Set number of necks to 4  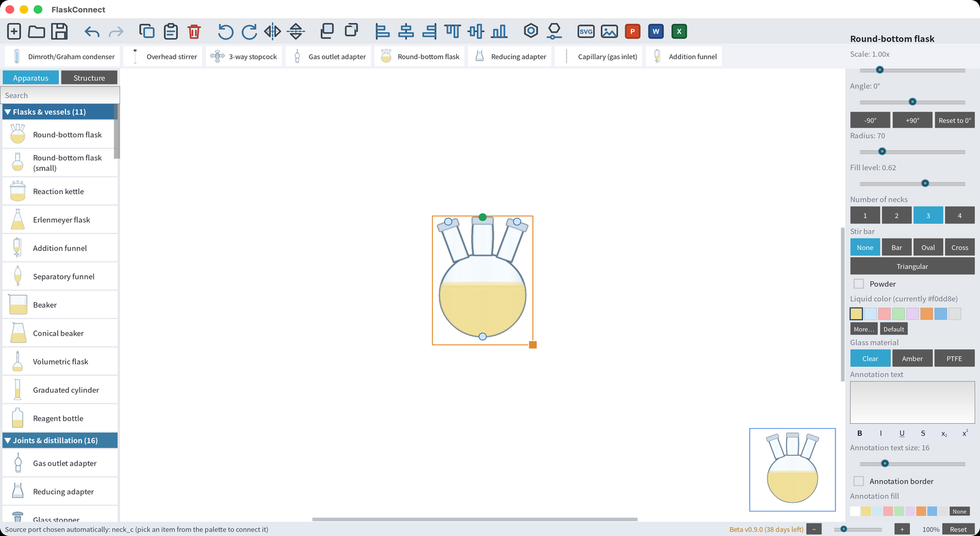[x=959, y=215]
